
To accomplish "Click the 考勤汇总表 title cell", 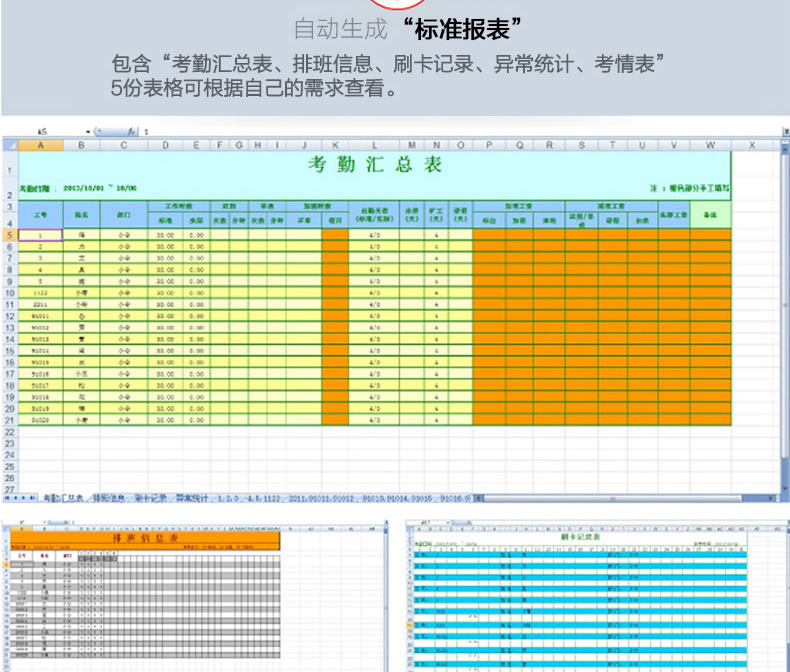I will (375, 165).
